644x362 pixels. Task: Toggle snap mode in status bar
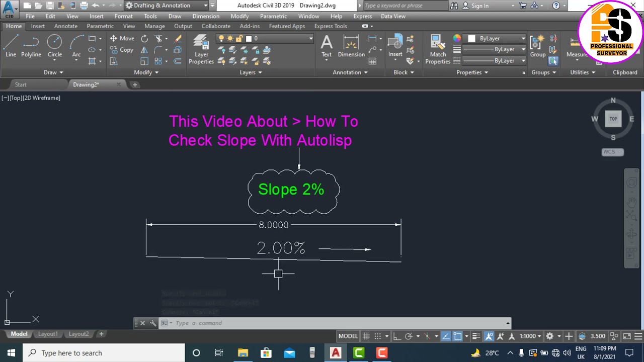click(x=378, y=336)
